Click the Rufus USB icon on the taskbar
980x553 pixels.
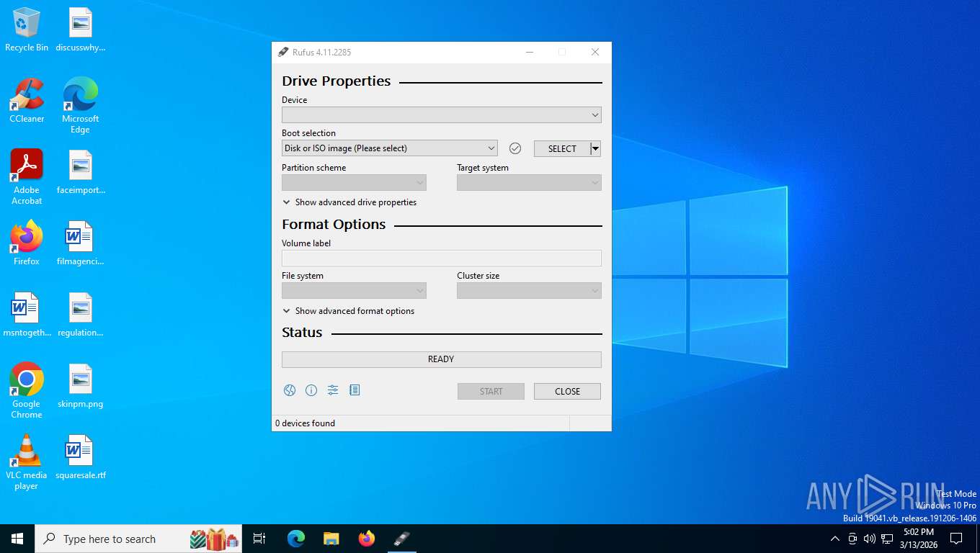click(402, 539)
